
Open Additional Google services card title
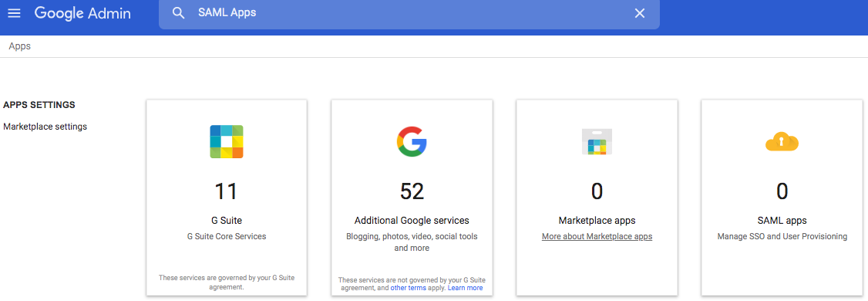[x=412, y=220]
